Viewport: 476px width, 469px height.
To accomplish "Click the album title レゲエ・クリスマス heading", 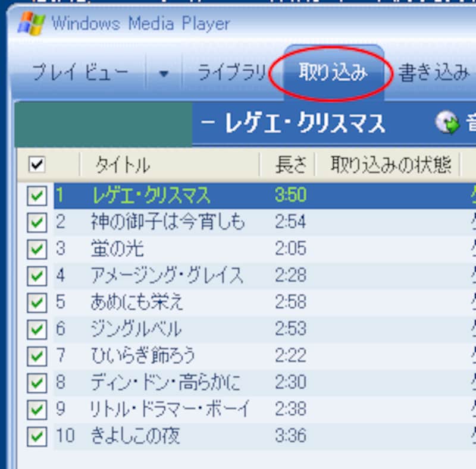I will point(305,124).
